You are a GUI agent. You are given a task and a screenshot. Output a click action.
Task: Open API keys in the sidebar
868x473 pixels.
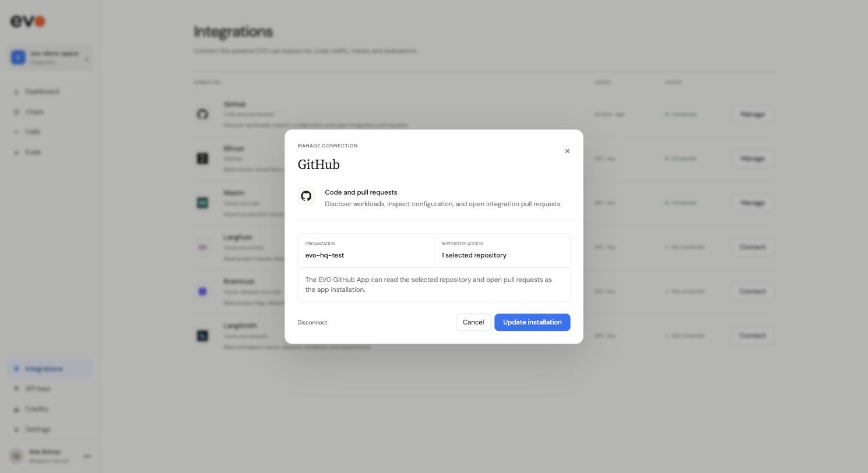pos(50,389)
